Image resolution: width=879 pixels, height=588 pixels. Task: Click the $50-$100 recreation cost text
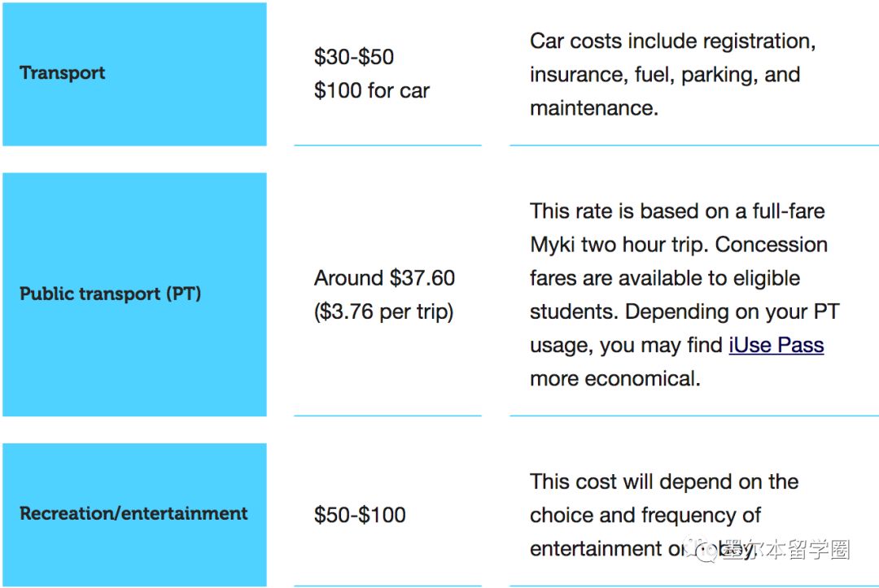[x=360, y=515]
